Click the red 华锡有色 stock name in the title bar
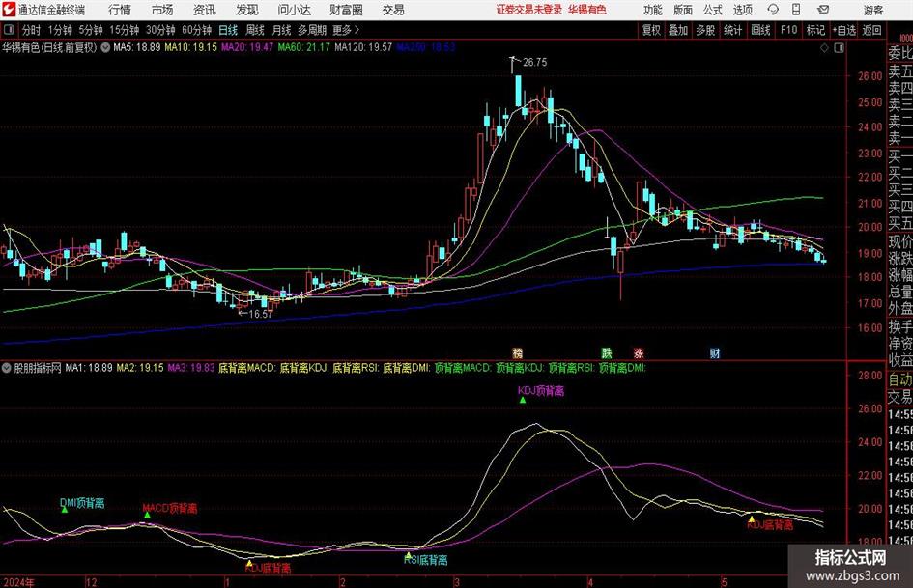The image size is (913, 588). (587, 10)
